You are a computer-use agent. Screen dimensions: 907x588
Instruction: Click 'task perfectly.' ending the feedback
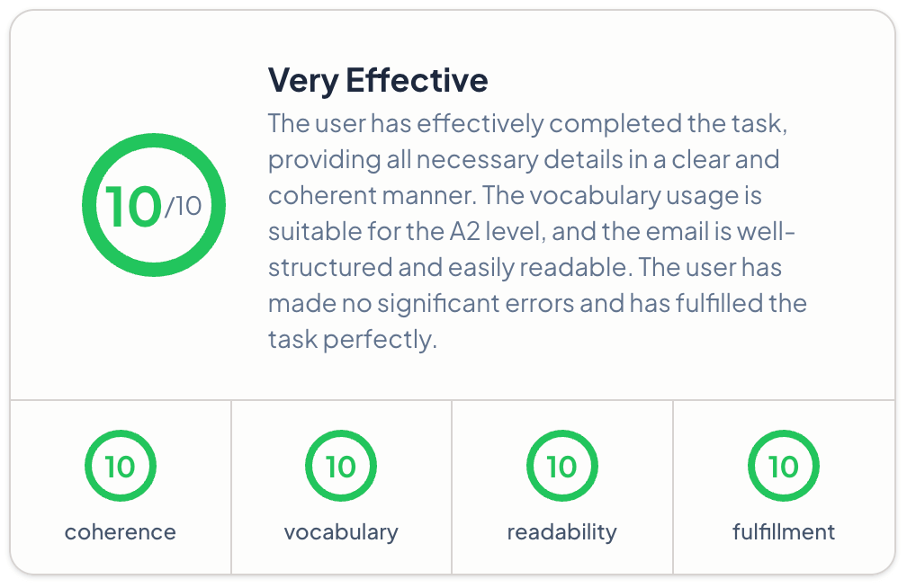[353, 340]
